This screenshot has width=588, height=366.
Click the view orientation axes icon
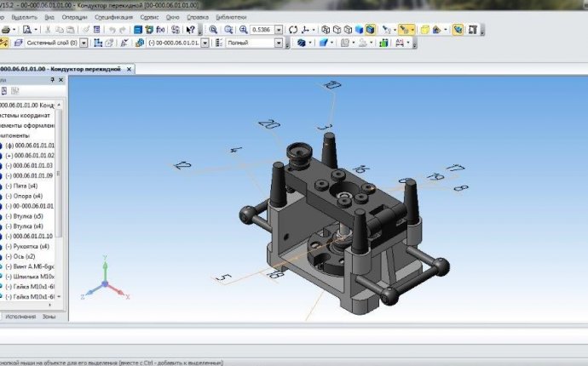tap(306, 30)
